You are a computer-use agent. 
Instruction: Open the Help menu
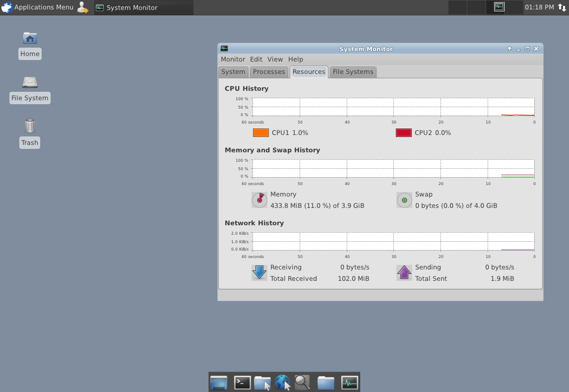coord(295,59)
